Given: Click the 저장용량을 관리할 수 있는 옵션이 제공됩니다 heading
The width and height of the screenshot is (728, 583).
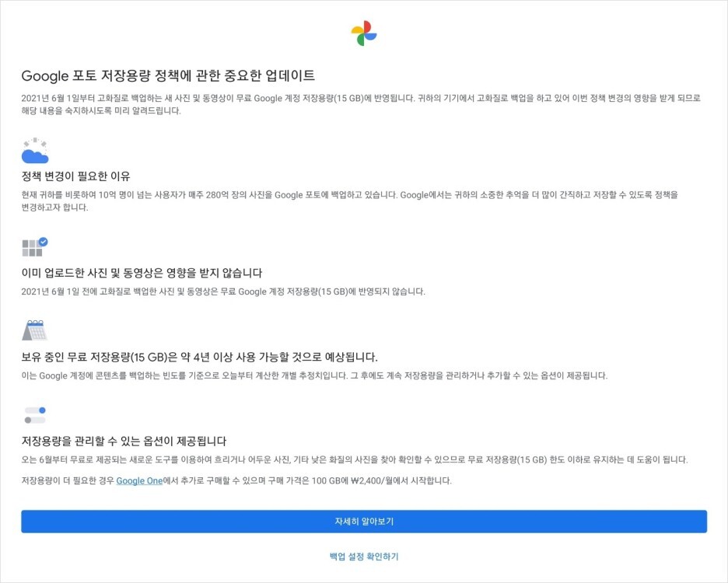Looking at the screenshot, I should 124,441.
